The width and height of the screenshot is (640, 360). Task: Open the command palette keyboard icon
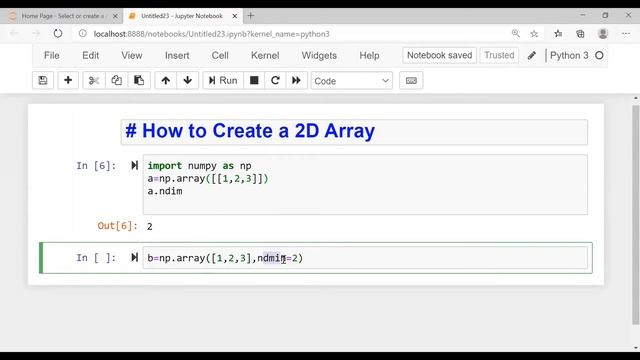pyautogui.click(x=411, y=80)
